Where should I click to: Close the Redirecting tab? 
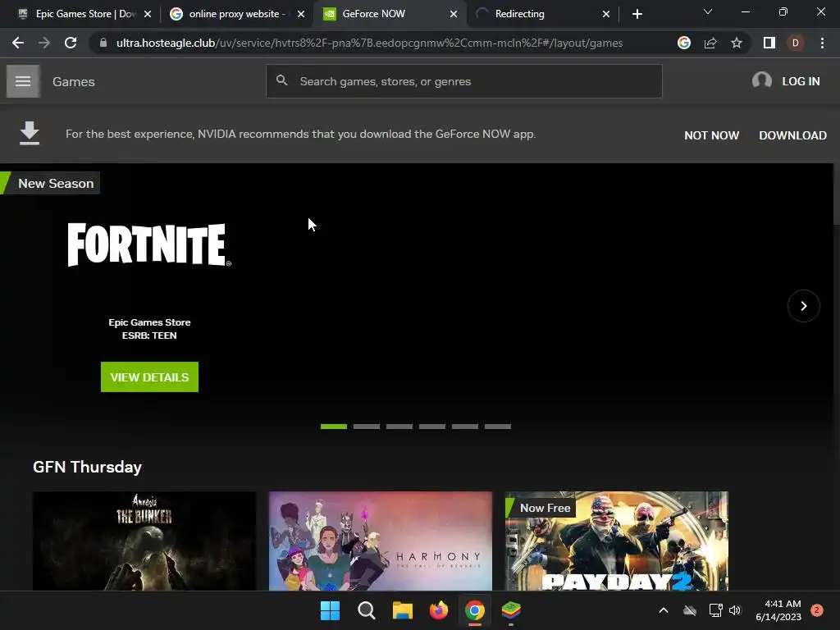pos(606,14)
